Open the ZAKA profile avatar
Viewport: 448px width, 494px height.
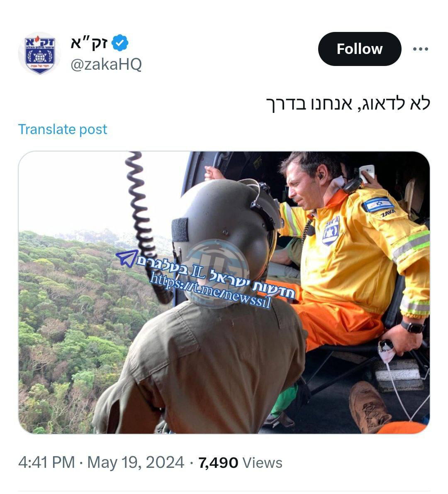pyautogui.click(x=40, y=53)
